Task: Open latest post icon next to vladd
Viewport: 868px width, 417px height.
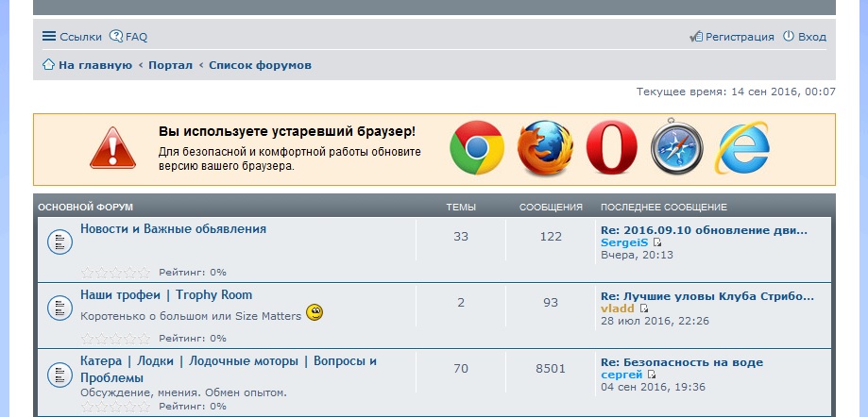Action: (644, 309)
